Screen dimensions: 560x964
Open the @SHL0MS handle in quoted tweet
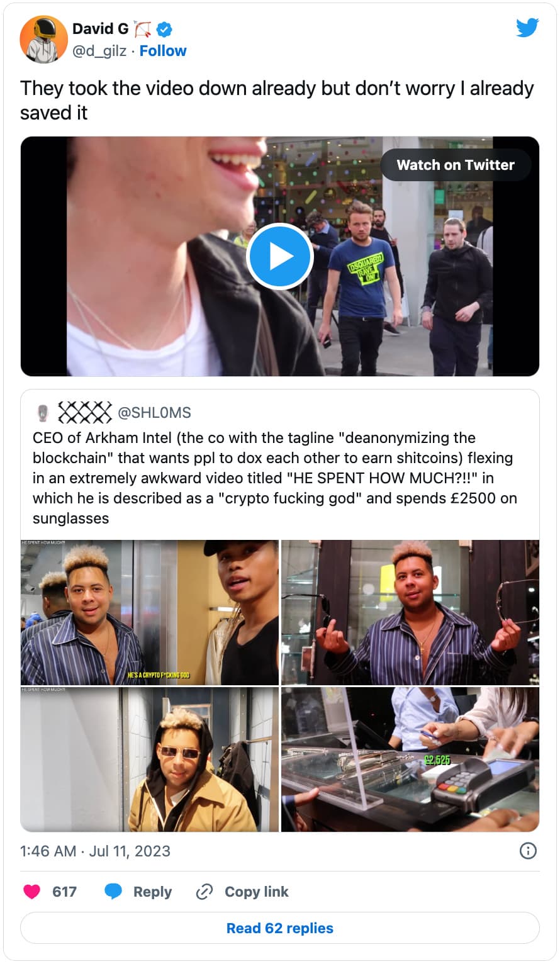coord(154,413)
